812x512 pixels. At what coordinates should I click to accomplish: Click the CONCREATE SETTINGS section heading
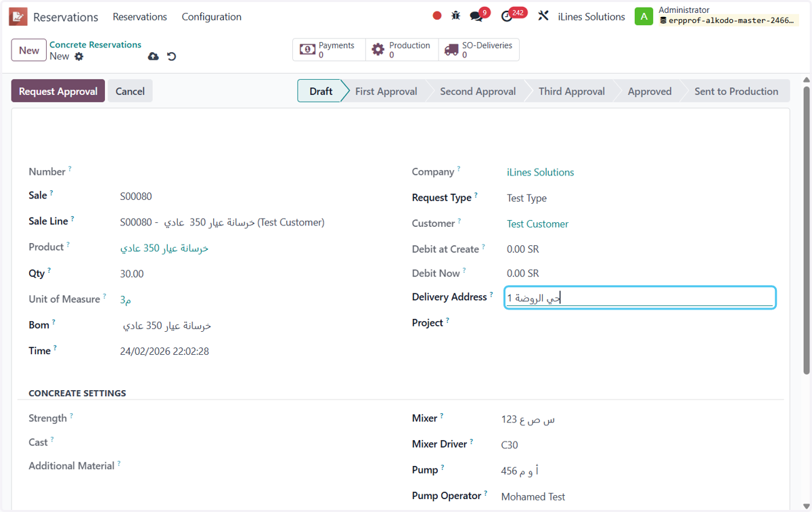tap(77, 393)
